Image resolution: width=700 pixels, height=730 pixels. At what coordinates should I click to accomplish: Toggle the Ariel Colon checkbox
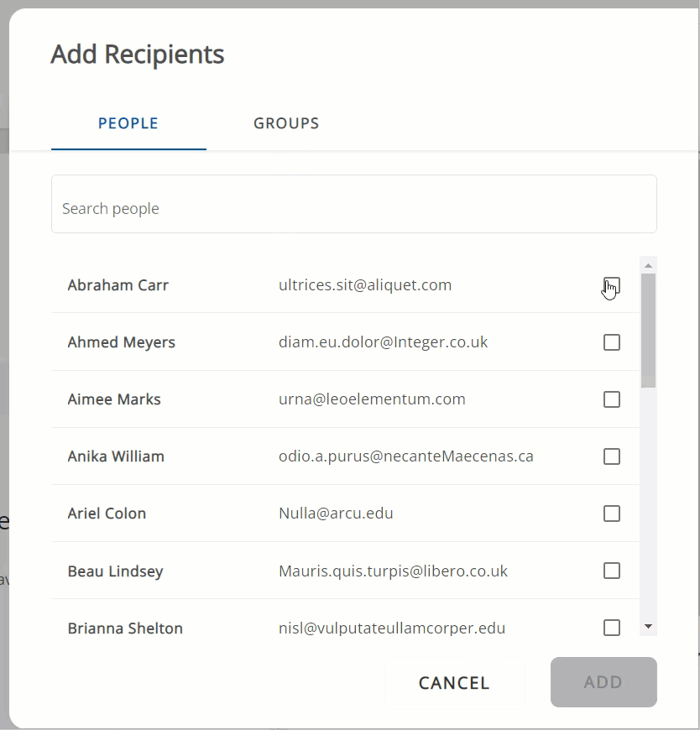click(612, 514)
